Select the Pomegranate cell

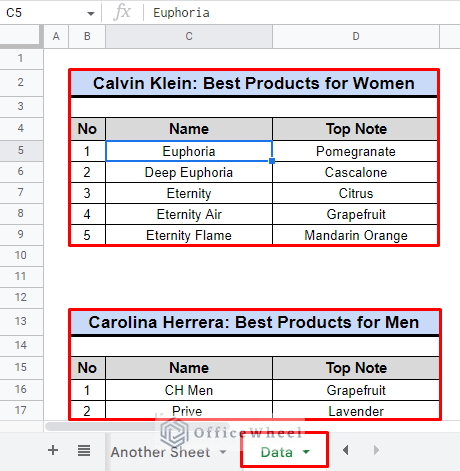(x=355, y=151)
